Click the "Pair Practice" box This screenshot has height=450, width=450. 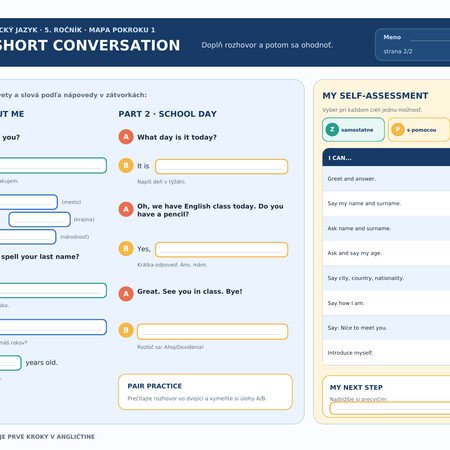[x=205, y=392]
